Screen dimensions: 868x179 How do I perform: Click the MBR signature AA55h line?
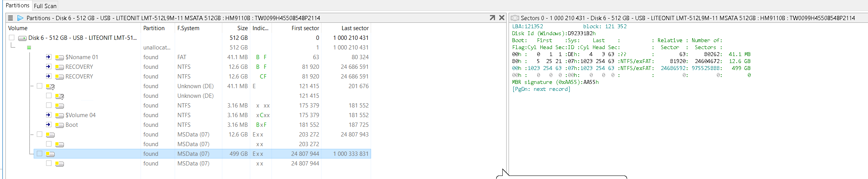555,82
